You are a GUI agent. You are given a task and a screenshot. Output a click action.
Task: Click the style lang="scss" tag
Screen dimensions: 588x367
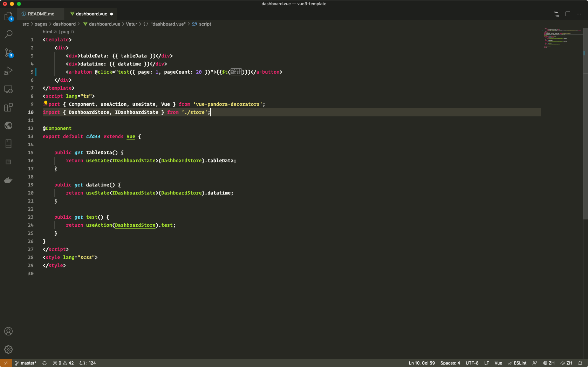[70, 257]
